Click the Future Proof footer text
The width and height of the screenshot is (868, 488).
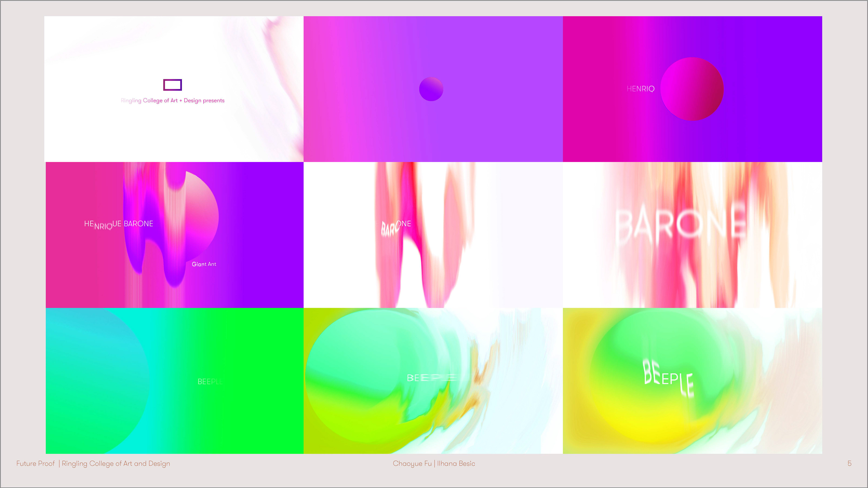coord(35,463)
